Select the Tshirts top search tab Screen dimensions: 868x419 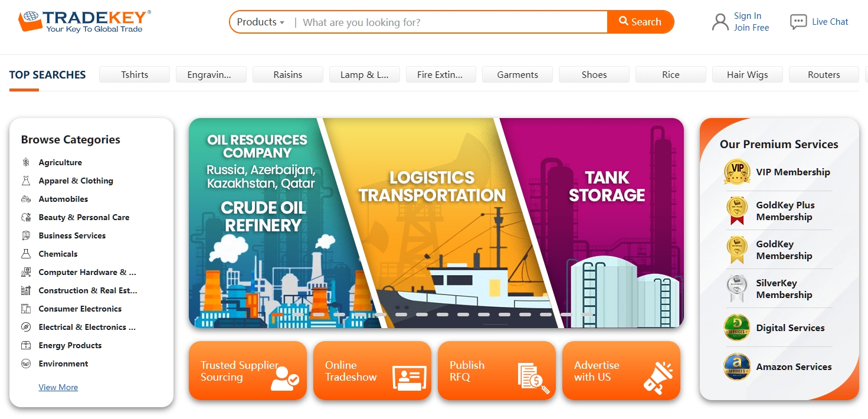point(135,74)
